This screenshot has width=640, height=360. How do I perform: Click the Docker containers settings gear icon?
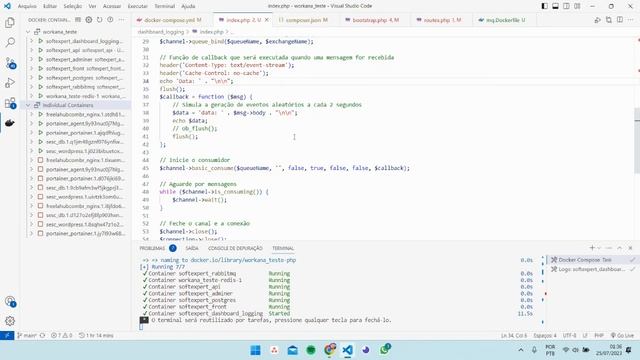click(89, 20)
